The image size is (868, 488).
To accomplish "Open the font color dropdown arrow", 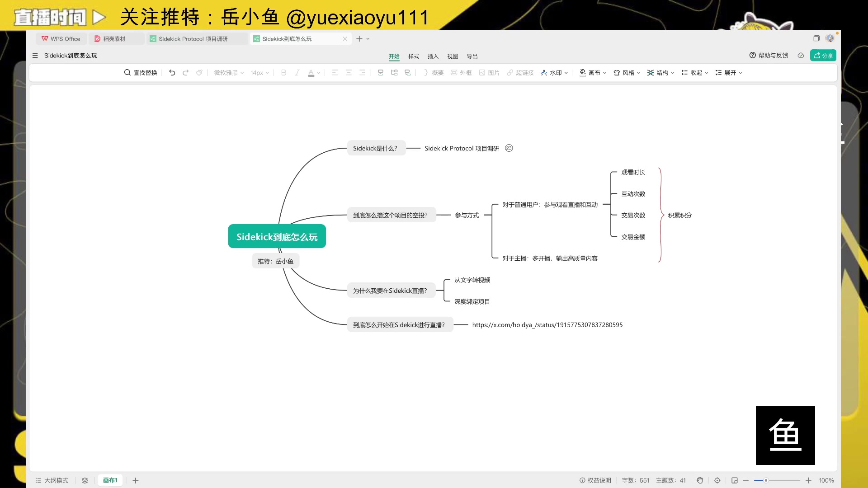I will 319,73.
